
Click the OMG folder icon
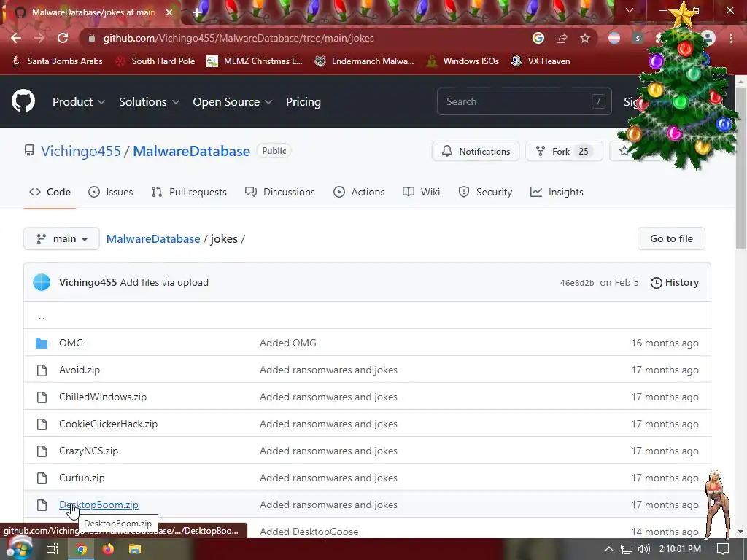42,343
